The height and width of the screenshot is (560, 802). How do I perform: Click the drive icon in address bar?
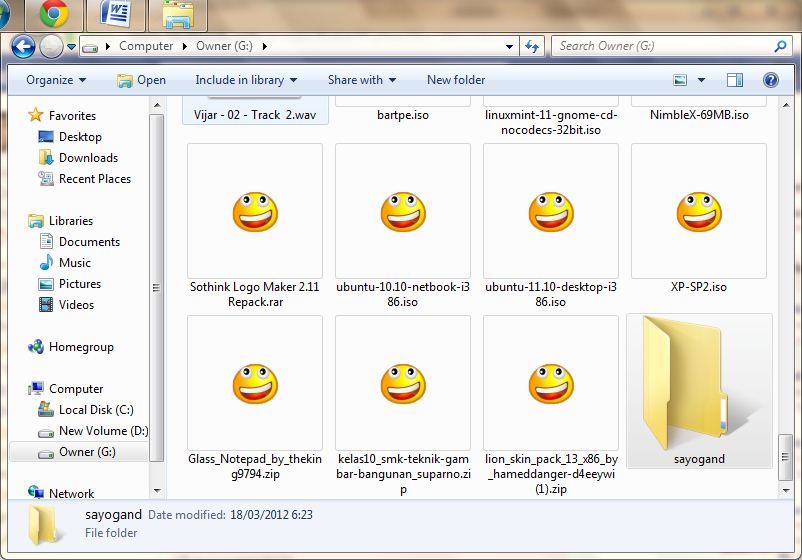tap(90, 48)
